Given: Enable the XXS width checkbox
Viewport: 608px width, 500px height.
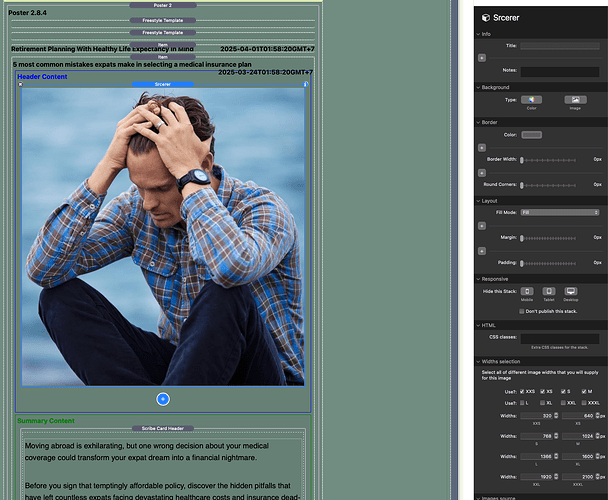Looking at the screenshot, I should [522, 391].
